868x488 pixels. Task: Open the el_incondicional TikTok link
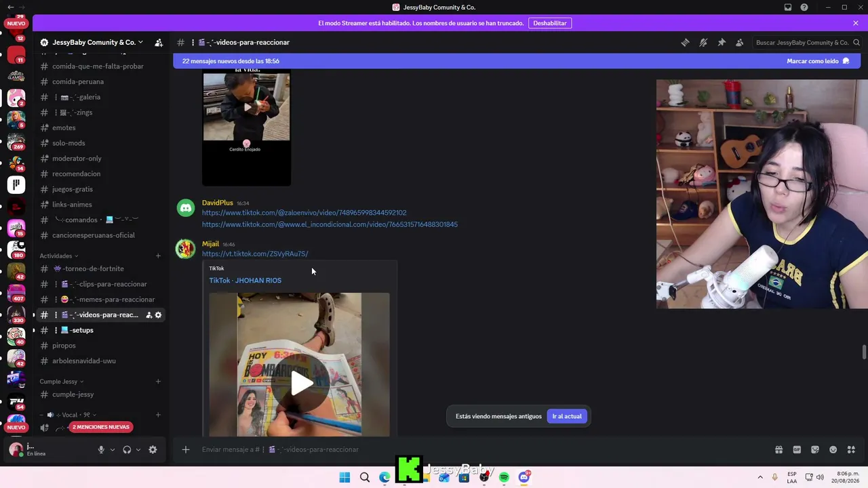pyautogui.click(x=330, y=224)
